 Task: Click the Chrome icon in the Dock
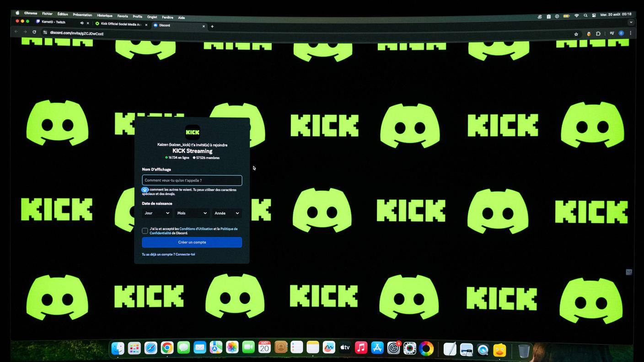click(x=167, y=348)
